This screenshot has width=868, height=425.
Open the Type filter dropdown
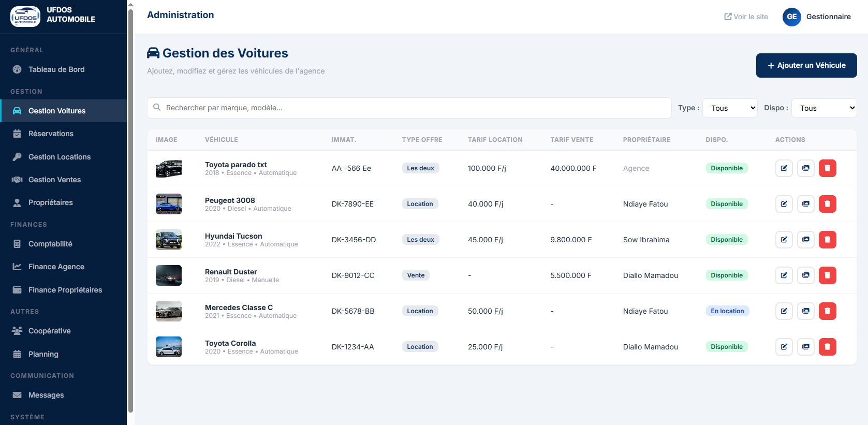(x=730, y=108)
